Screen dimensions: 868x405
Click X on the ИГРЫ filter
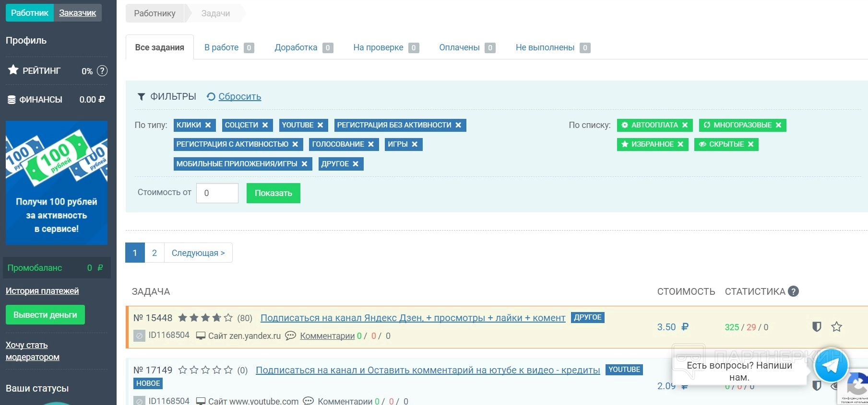[415, 144]
